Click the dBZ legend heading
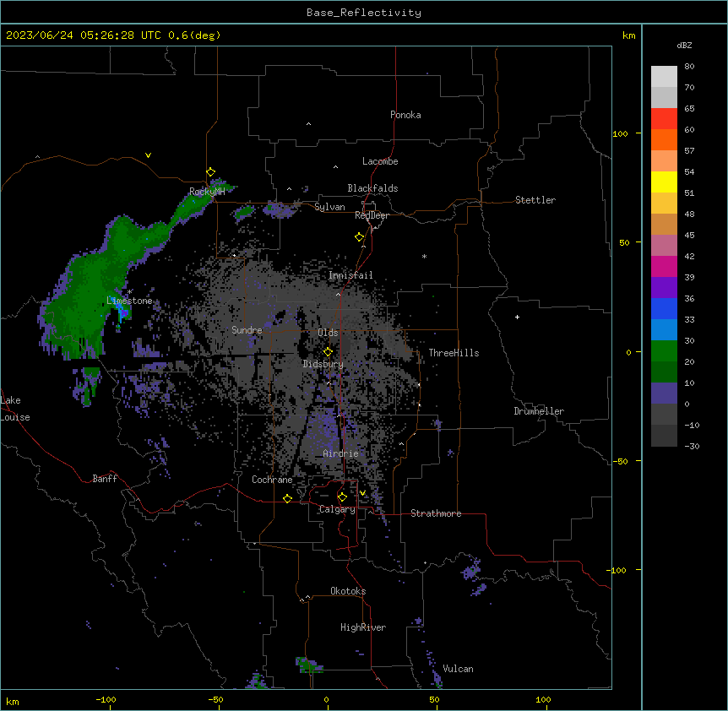Screen dimensions: 728x711 (x=684, y=45)
